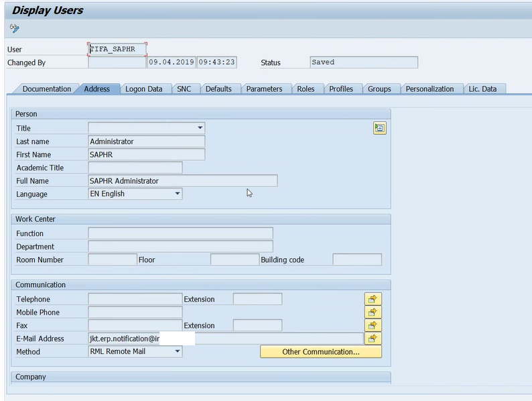Click the Work Center section header
This screenshot has width=532, height=401.
201,219
